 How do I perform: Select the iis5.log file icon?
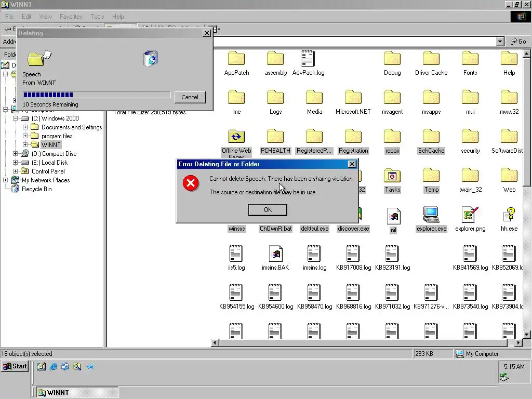(x=236, y=254)
